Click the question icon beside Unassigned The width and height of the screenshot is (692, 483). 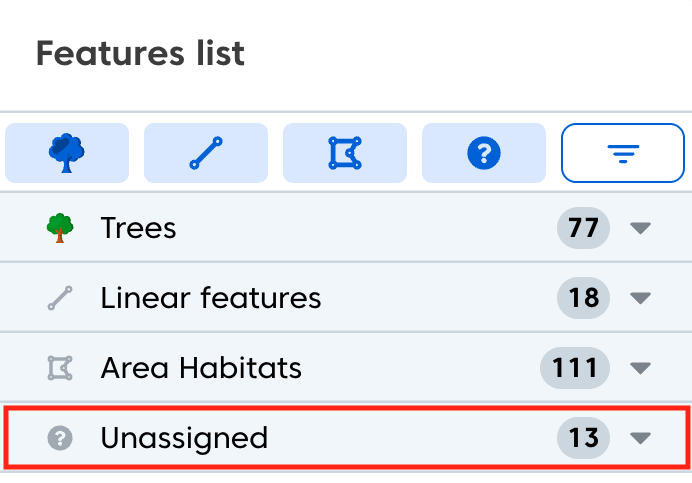[60, 438]
